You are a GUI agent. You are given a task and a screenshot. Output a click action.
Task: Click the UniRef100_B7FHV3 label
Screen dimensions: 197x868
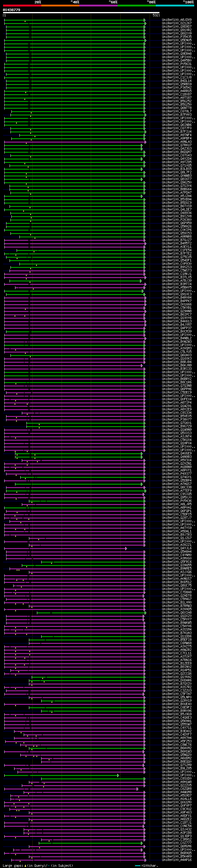(177, 115)
